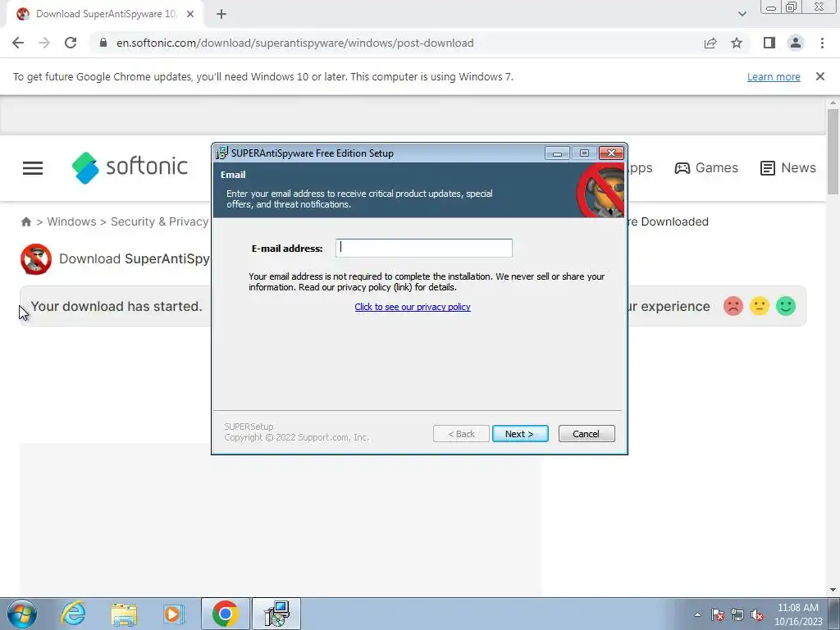
Task: Open the Windows Start menu
Action: click(21, 614)
